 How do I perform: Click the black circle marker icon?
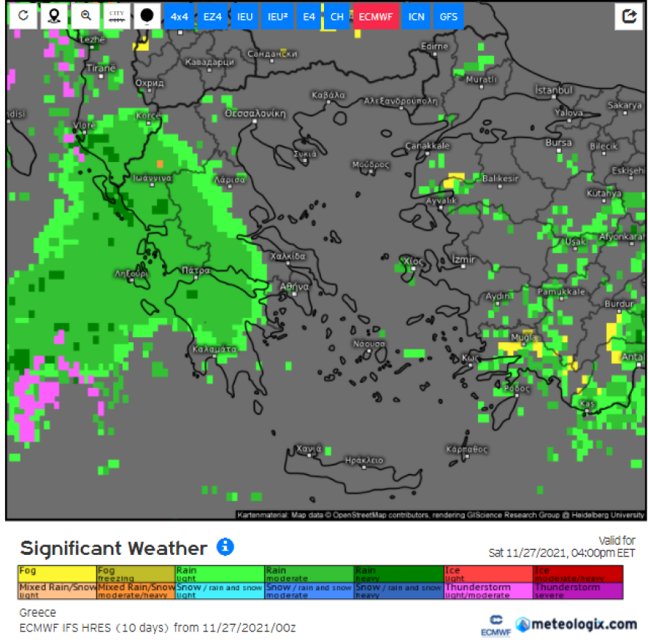tap(148, 16)
